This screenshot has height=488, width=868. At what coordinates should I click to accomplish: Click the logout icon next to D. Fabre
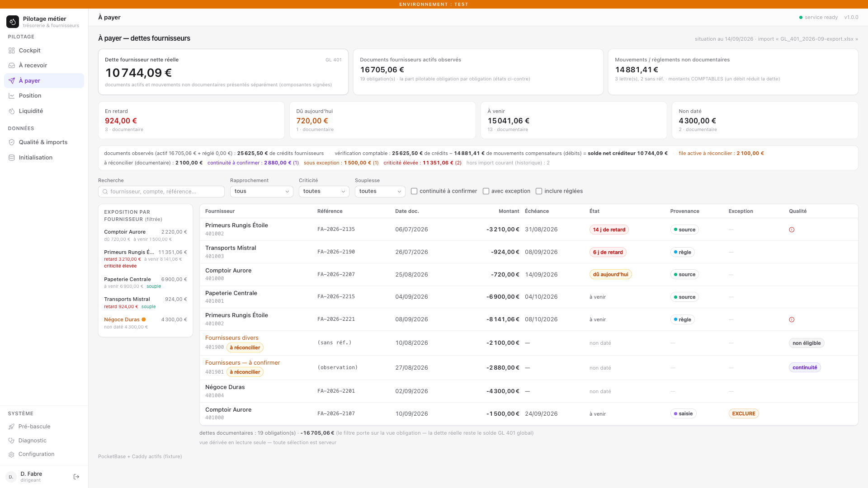click(x=76, y=477)
